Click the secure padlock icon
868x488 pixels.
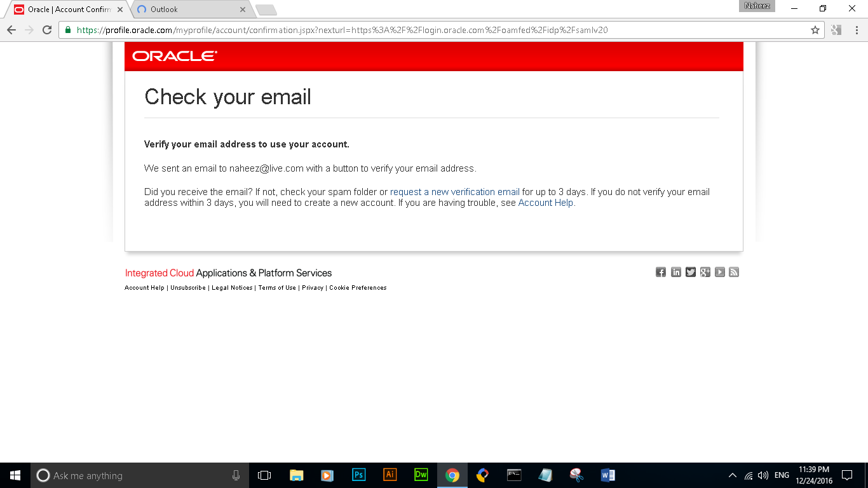pos(68,30)
